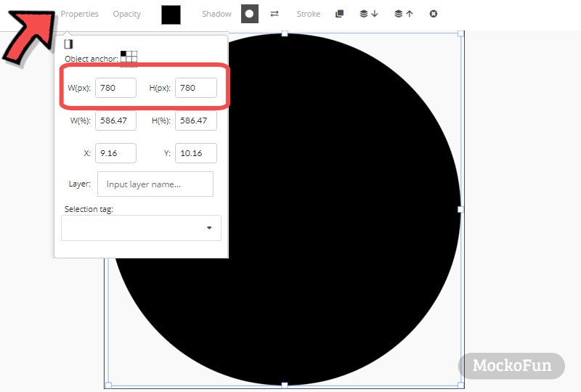Click the Object anchor grid selector

(x=129, y=59)
